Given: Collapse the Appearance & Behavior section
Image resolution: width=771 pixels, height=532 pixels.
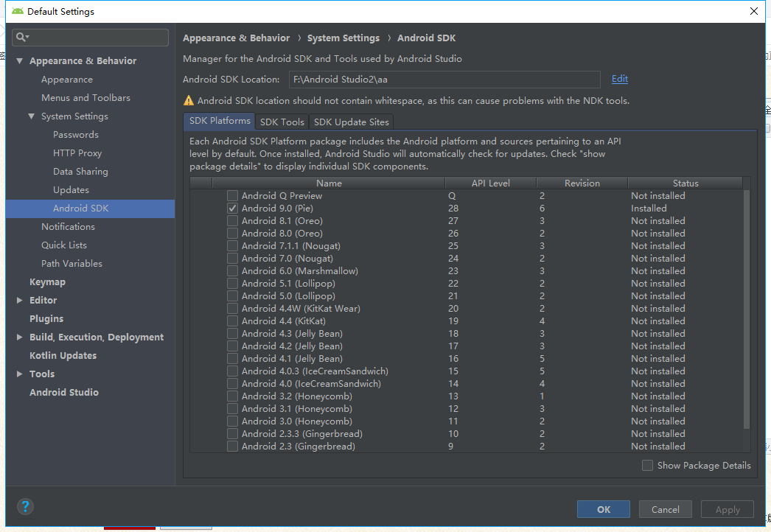Looking at the screenshot, I should point(20,61).
